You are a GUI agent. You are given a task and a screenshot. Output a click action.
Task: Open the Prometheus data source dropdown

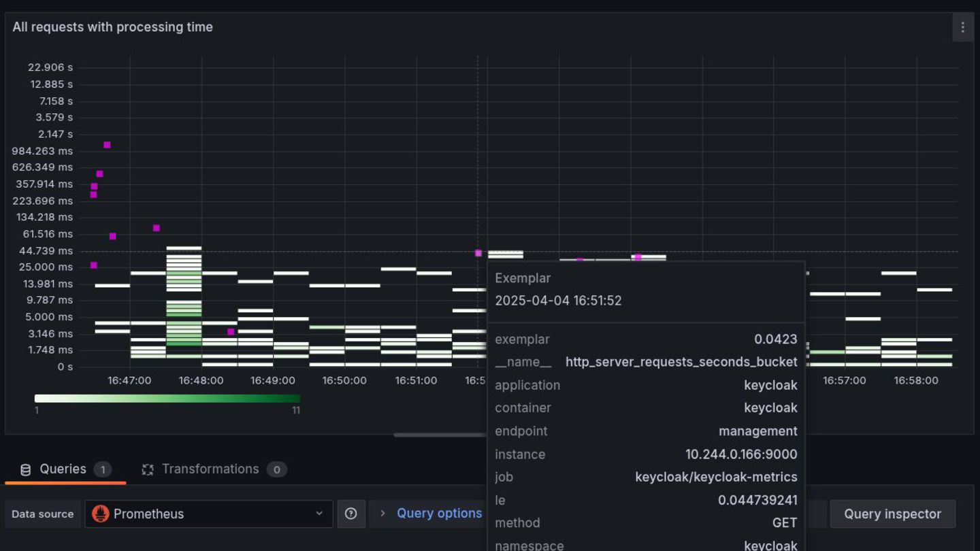click(x=208, y=514)
